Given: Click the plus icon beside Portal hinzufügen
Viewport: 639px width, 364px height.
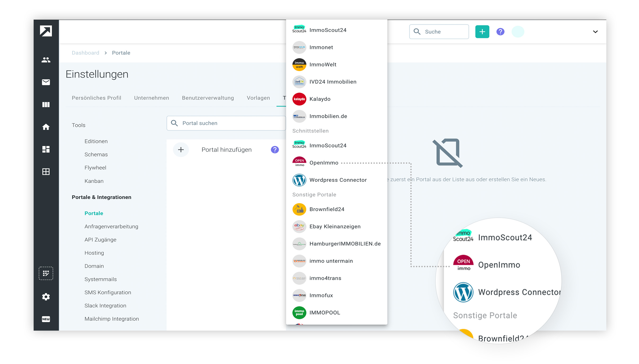Looking at the screenshot, I should pos(181,150).
